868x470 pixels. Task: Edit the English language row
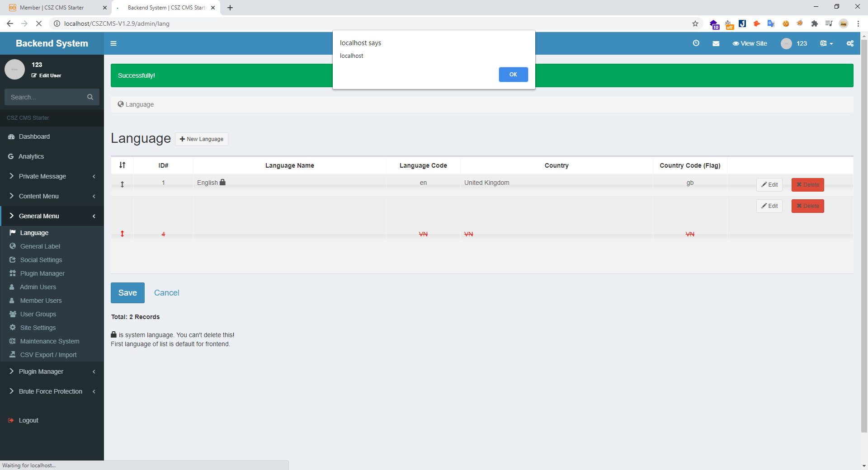tap(769, 185)
